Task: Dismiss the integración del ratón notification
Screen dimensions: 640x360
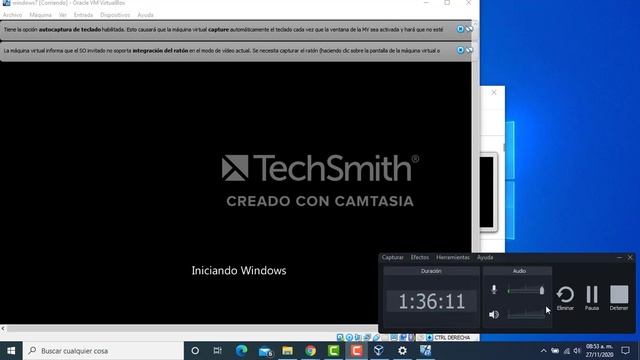Action: click(x=460, y=50)
